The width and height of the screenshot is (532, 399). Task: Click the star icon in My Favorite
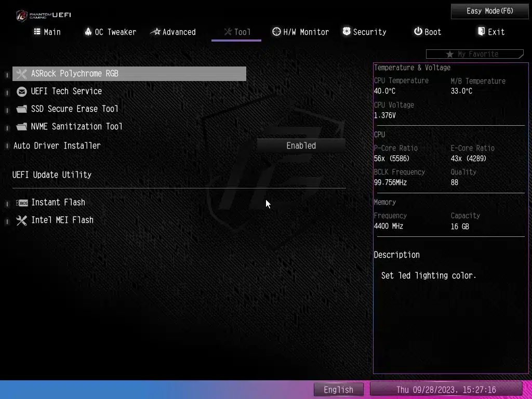[x=449, y=54]
